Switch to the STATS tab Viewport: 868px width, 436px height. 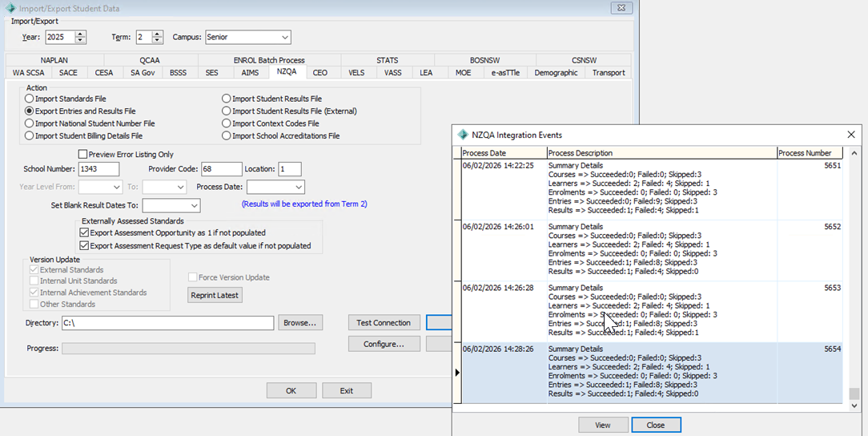click(x=387, y=60)
